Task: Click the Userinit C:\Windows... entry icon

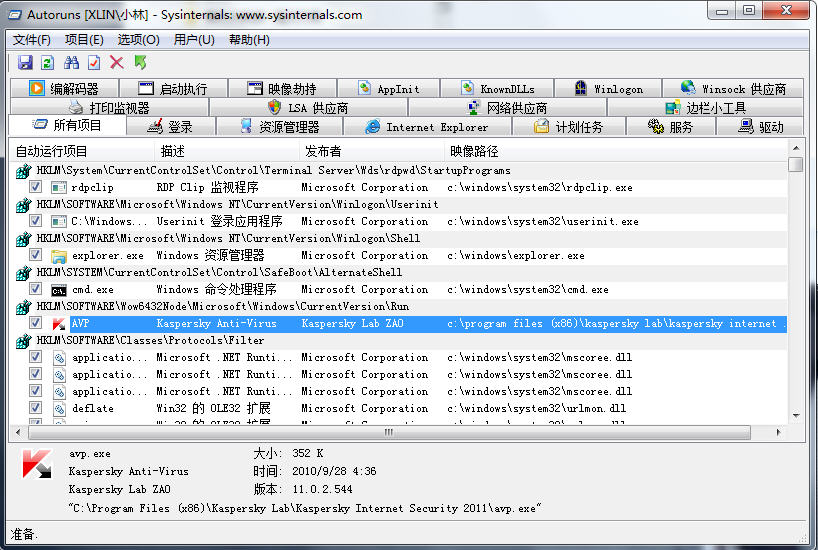Action: (x=58, y=222)
